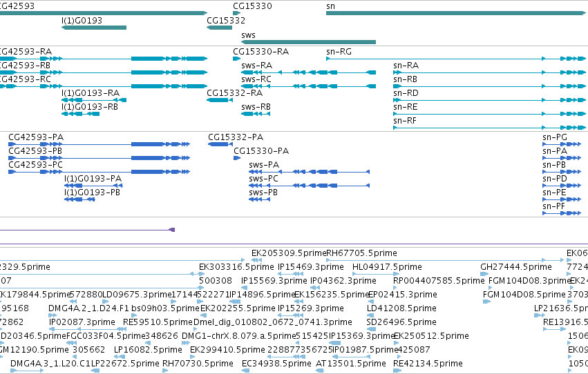Click EST LD09675.3prime

(137, 295)
